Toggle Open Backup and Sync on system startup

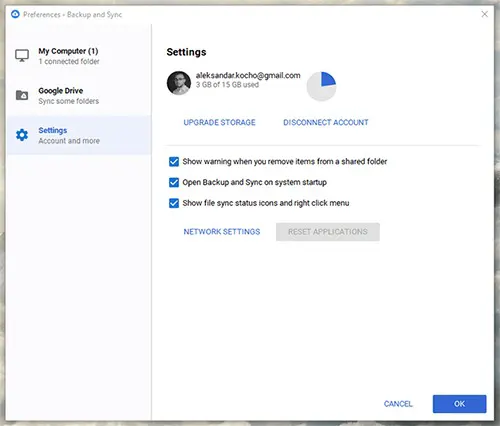pos(174,182)
